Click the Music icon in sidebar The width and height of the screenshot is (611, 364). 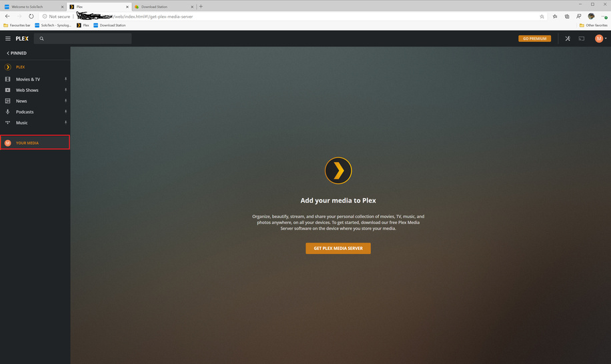tap(7, 123)
